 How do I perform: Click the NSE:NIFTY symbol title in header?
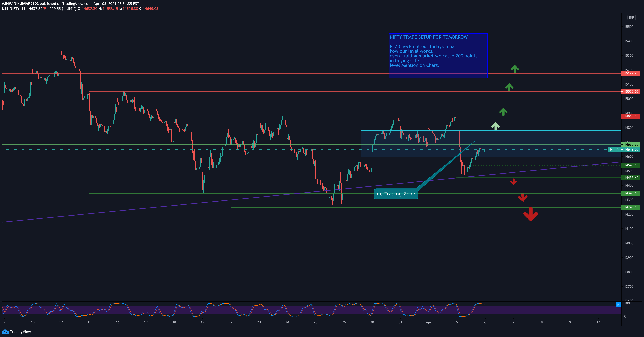point(11,9)
